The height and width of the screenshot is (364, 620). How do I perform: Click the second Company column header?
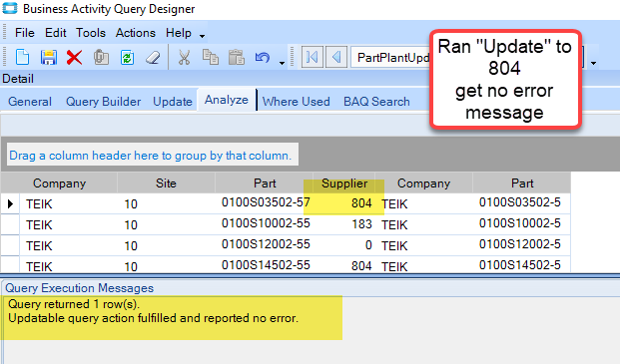(423, 183)
